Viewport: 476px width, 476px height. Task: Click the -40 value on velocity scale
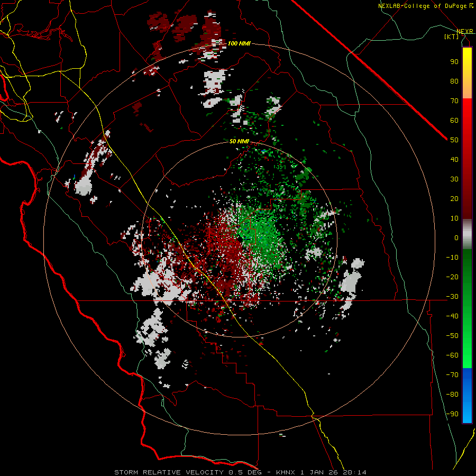tap(452, 316)
